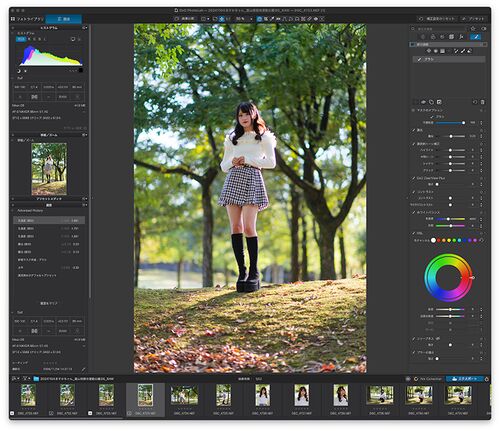Toggle active-corrections-only eye icon beside search
The height and width of the screenshot is (431, 500).
pyautogui.click(x=484, y=29)
